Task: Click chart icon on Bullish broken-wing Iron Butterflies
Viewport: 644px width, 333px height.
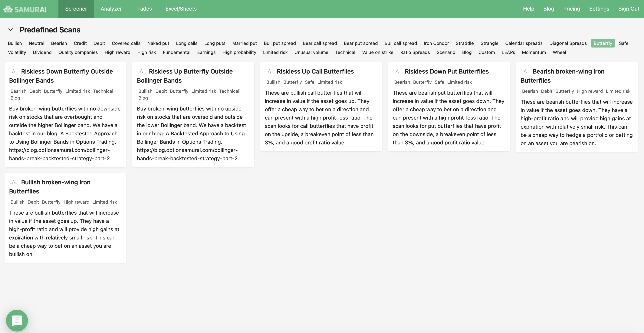Action: pyautogui.click(x=14, y=182)
